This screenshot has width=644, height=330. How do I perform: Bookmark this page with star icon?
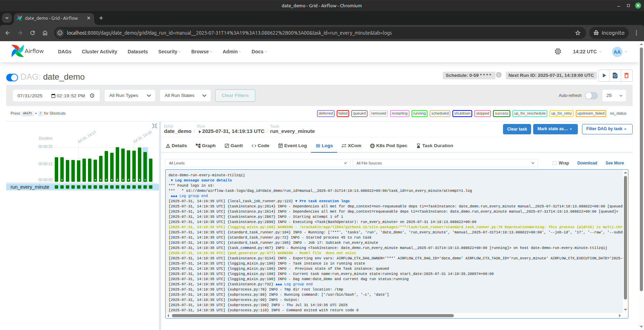pyautogui.click(x=577, y=33)
